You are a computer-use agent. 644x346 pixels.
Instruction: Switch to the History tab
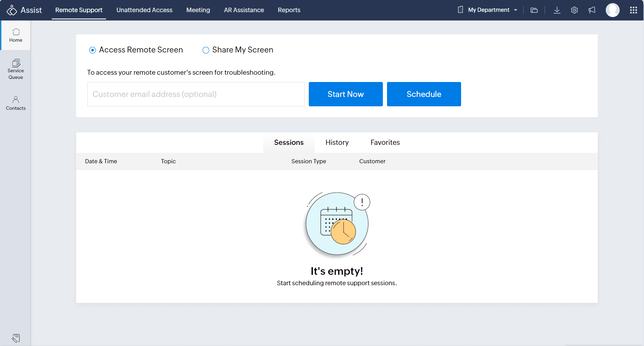[337, 142]
